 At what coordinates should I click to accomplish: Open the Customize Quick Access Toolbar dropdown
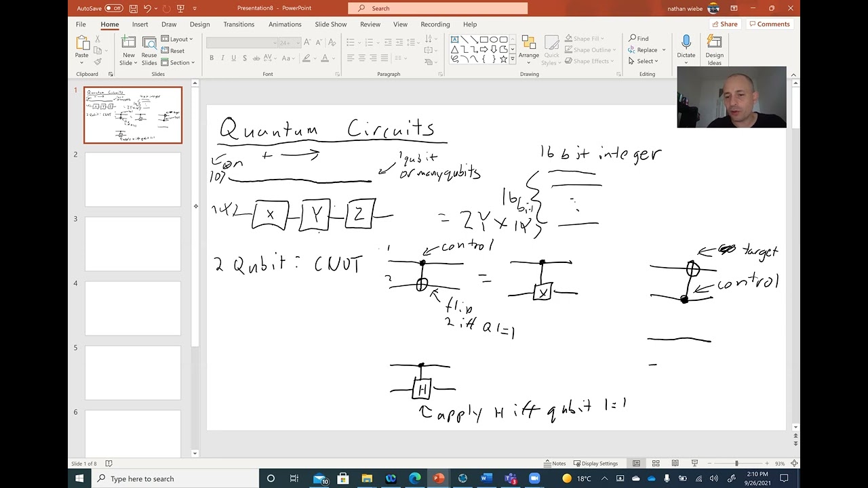(x=195, y=8)
